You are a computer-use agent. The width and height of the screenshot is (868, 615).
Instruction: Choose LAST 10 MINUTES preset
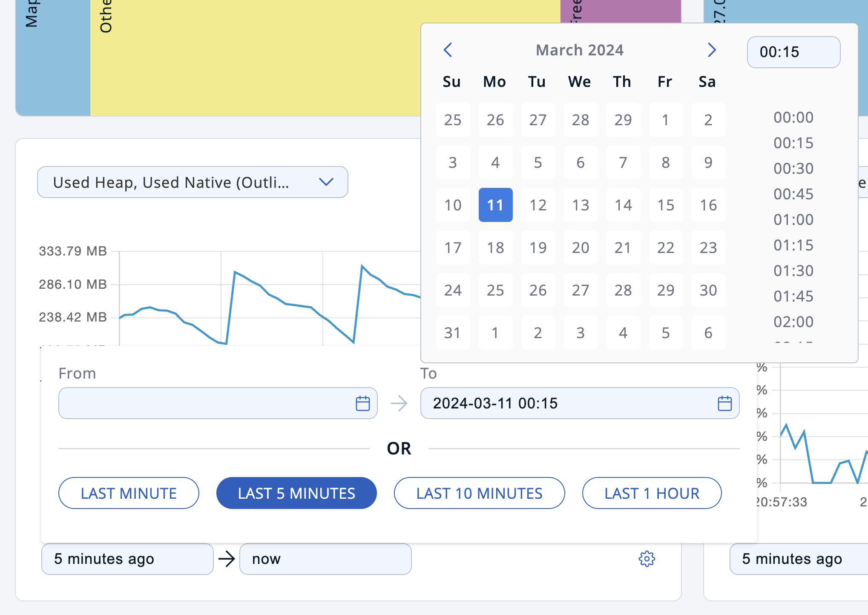pos(479,493)
